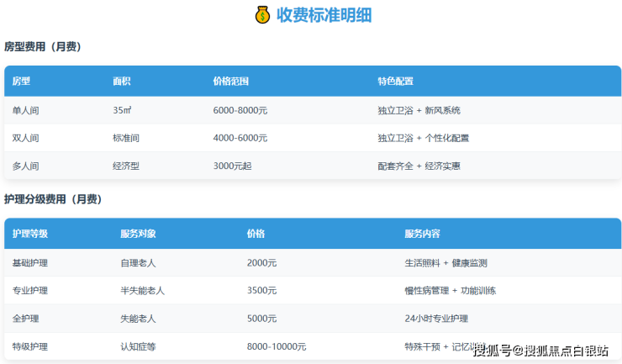The width and height of the screenshot is (622, 364).
Task: Select the 双人间 row label
Action: click(25, 138)
